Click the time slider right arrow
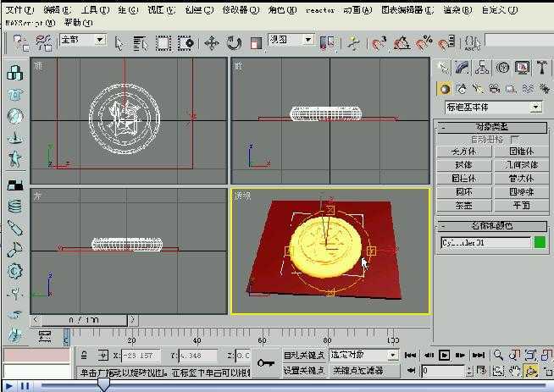 [133, 320]
